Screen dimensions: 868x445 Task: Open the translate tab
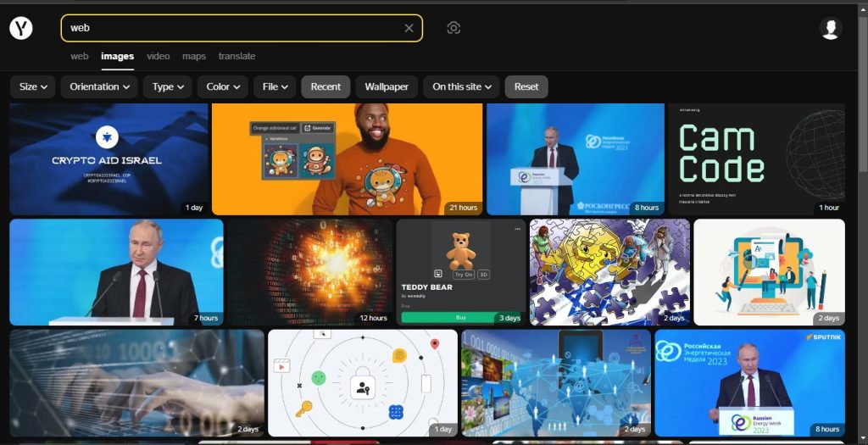click(237, 56)
